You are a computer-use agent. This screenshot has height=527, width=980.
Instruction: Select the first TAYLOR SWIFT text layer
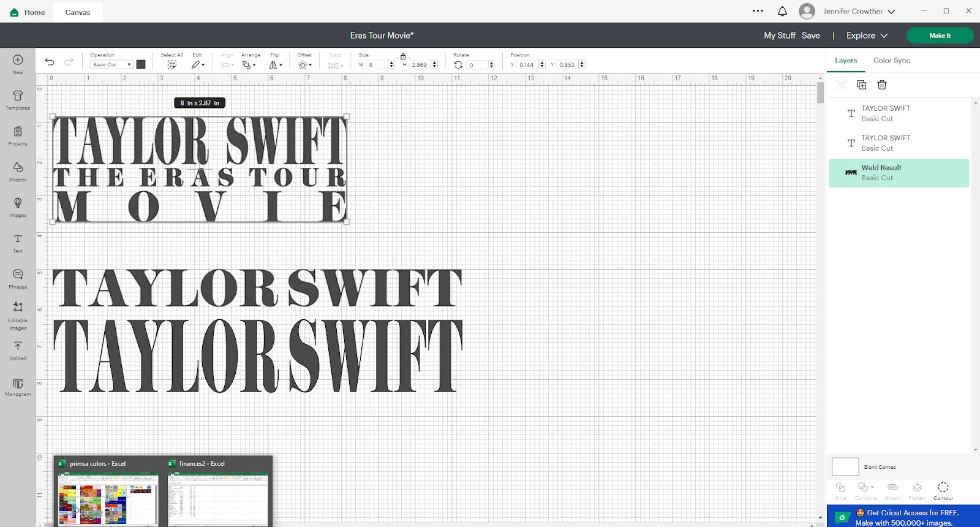(x=899, y=113)
